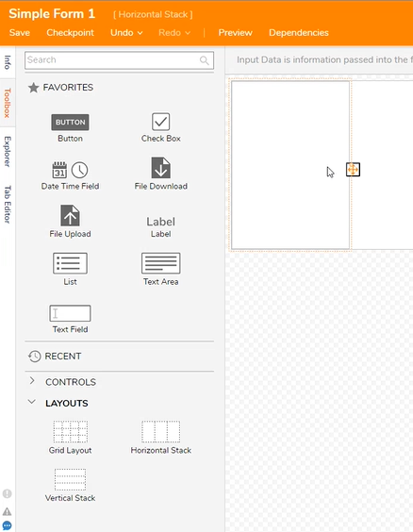Switch to the Explorer tab
The image size is (413, 532).
point(8,151)
